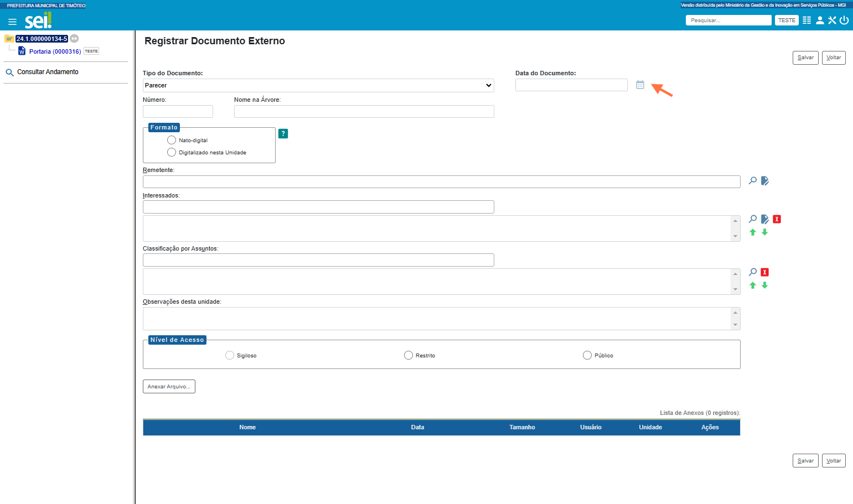Open the user profile icon

click(820, 20)
